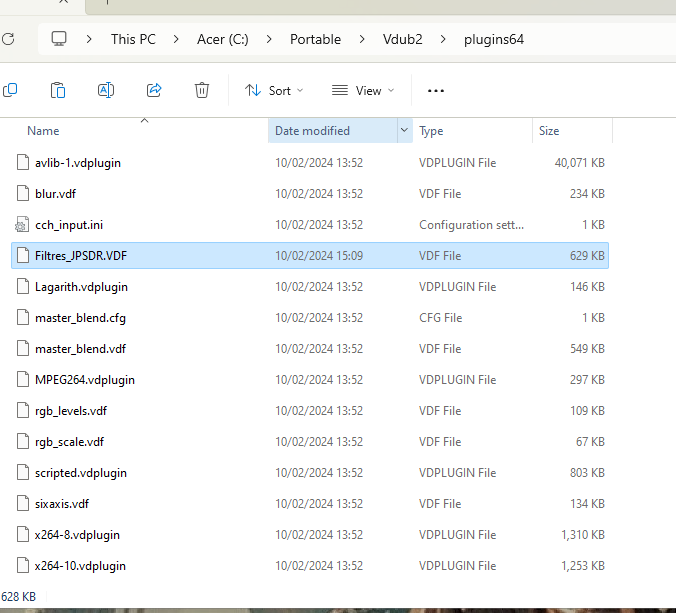Open the Sort dropdown menu

click(x=274, y=91)
